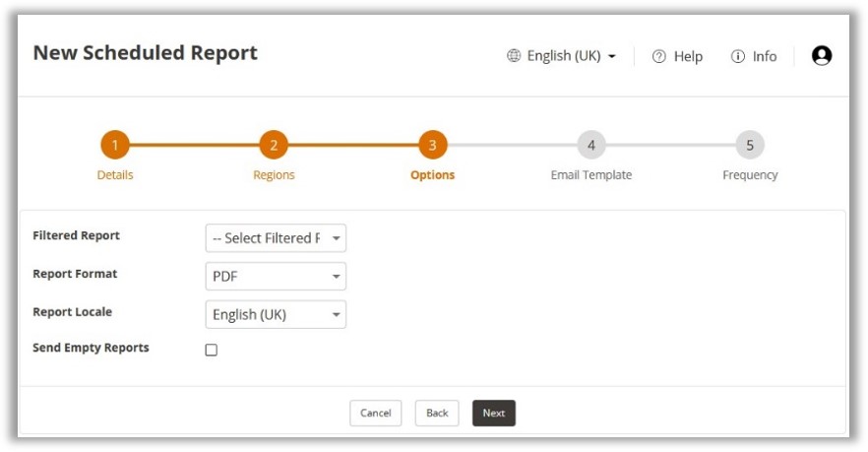The image size is (868, 452).
Task: Enable the Send Empty Reports checkbox
Action: tap(211, 350)
